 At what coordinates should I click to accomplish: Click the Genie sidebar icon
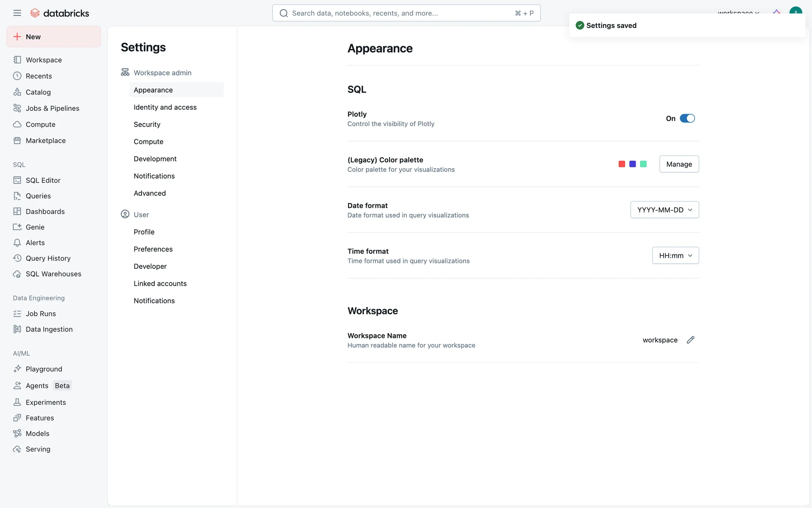click(x=17, y=227)
